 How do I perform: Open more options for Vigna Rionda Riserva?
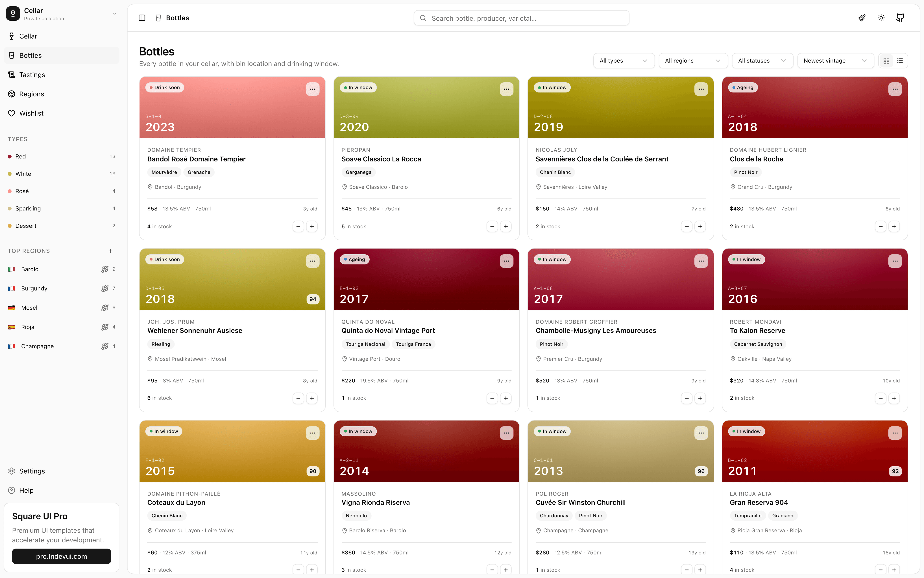507,433
